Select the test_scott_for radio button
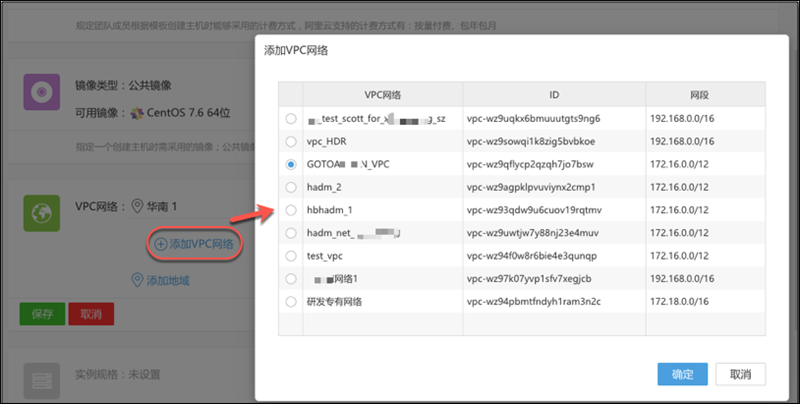Viewport: 800px width, 404px height. point(291,119)
